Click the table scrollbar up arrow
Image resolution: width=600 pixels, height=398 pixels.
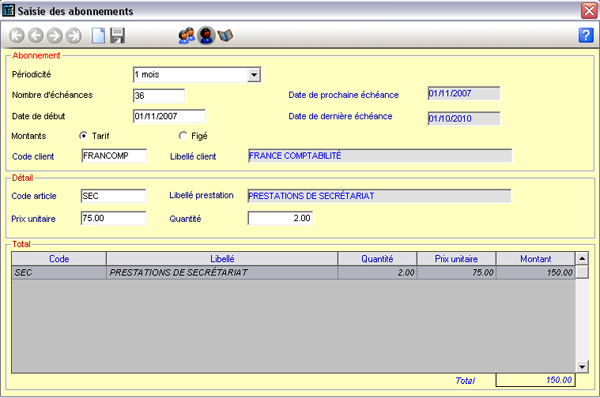582,258
